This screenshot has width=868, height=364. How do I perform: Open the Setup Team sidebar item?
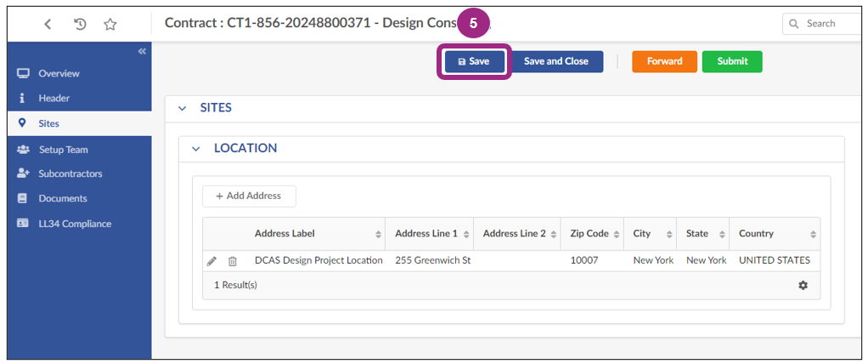(79, 150)
